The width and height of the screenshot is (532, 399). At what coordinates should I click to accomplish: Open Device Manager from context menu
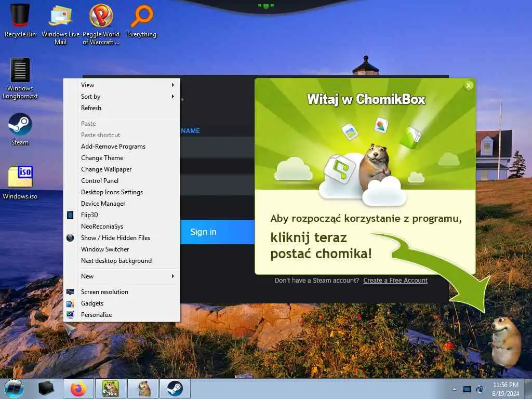(122, 204)
